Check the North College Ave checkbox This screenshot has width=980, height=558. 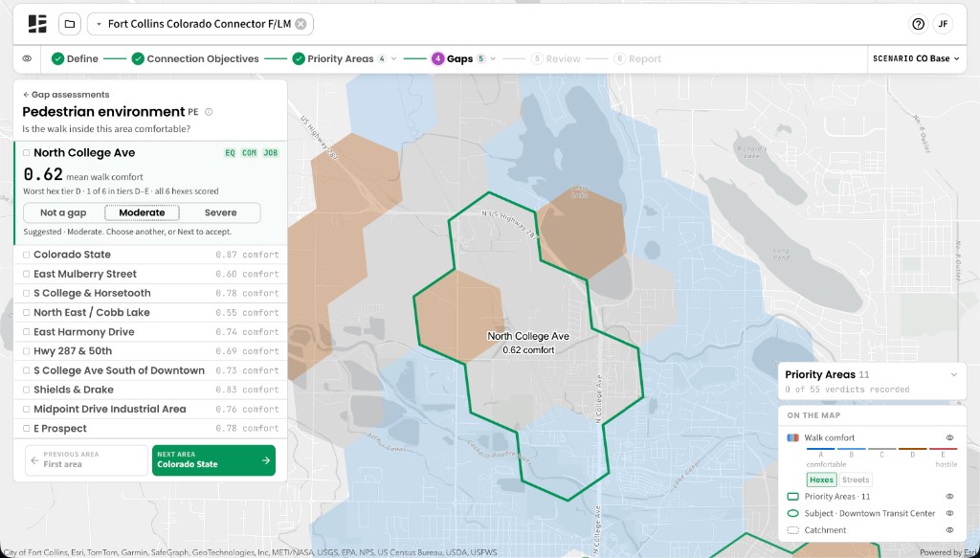tap(26, 152)
